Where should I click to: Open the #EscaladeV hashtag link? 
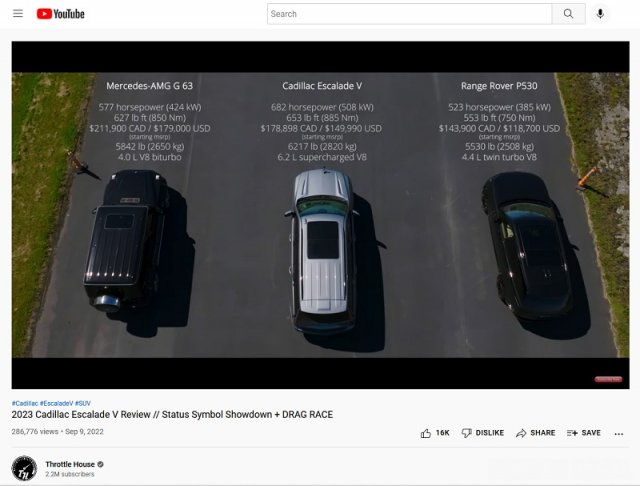pos(56,403)
